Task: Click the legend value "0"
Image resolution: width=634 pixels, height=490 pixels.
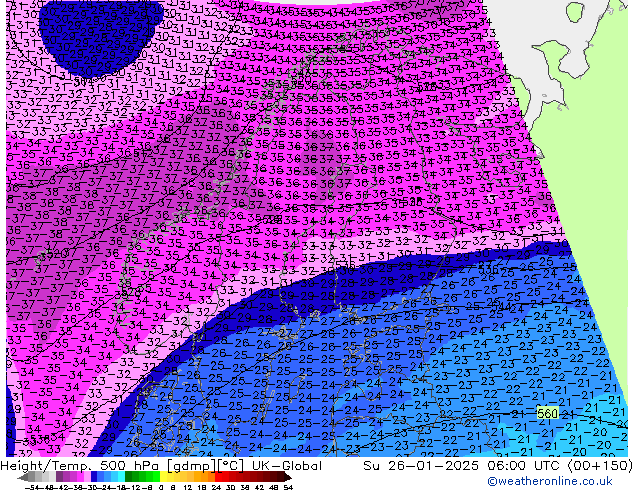Action: click(161, 488)
